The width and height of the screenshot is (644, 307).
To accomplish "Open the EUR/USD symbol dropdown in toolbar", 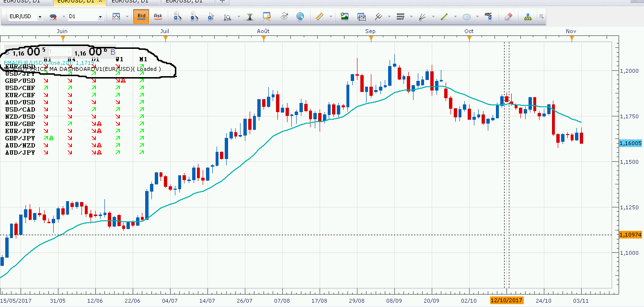I will point(39,17).
